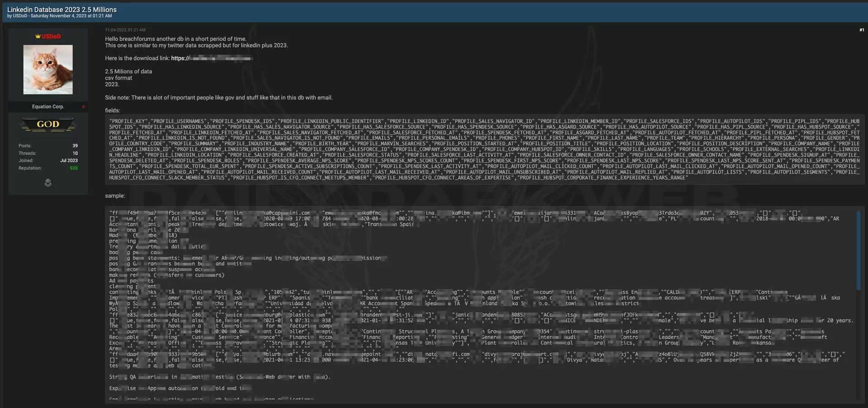Viewport: 868px width, 408px height.
Task: Click the Joined date 'Jul 2023'
Action: tap(70, 160)
